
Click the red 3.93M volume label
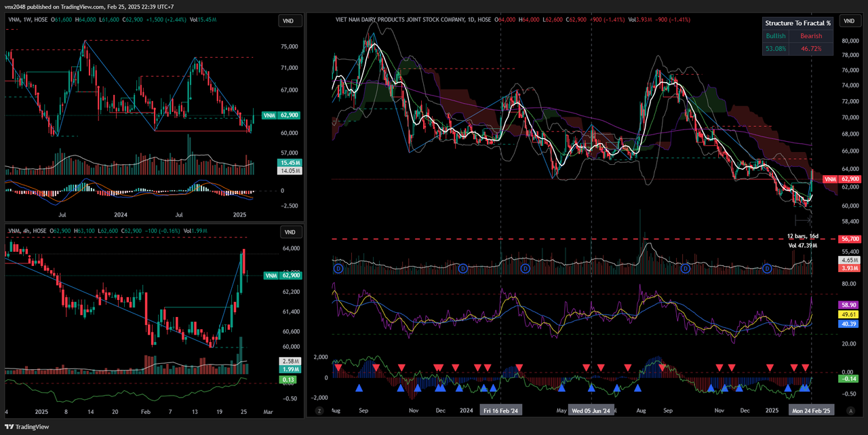(x=849, y=269)
